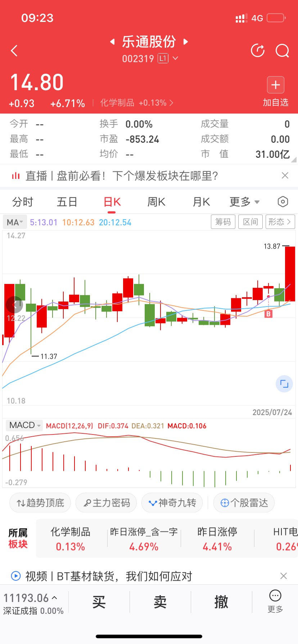This screenshot has height=644, width=298.
Task: Expand stock code 002319 dropdown
Action: tap(176, 58)
